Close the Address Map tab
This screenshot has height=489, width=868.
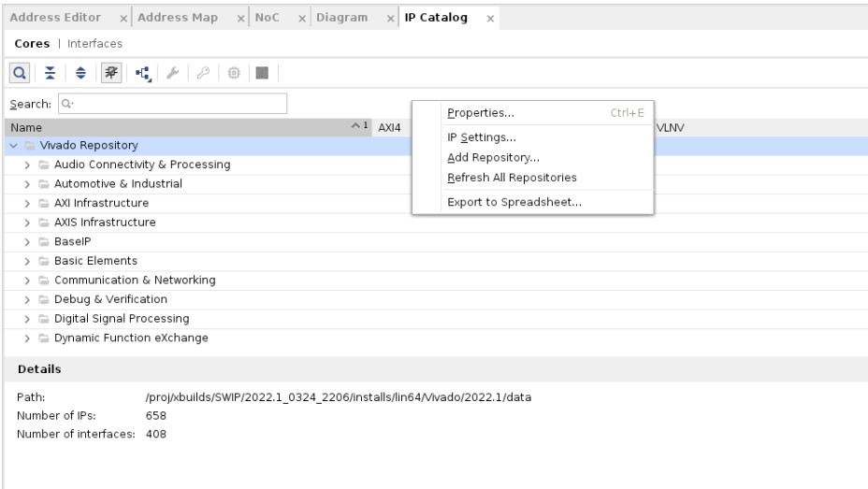pyautogui.click(x=240, y=19)
